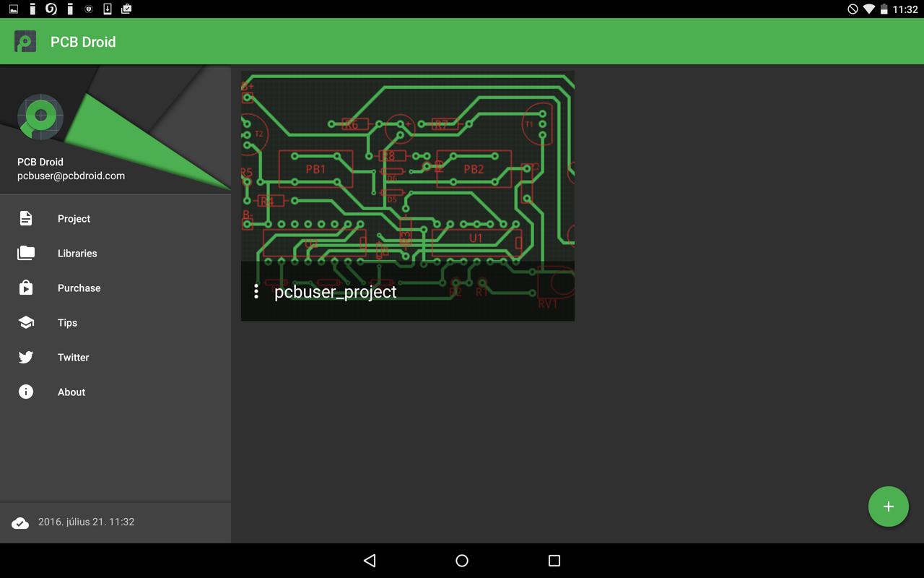Click the Libraries folder icon
Screen dimensions: 924x578
tap(26, 253)
